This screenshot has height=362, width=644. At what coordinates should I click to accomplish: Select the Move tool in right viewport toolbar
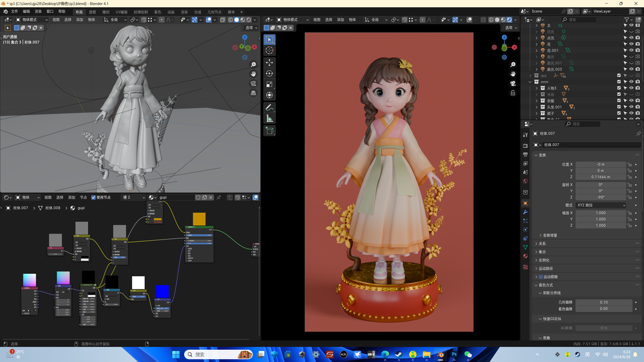(x=269, y=62)
